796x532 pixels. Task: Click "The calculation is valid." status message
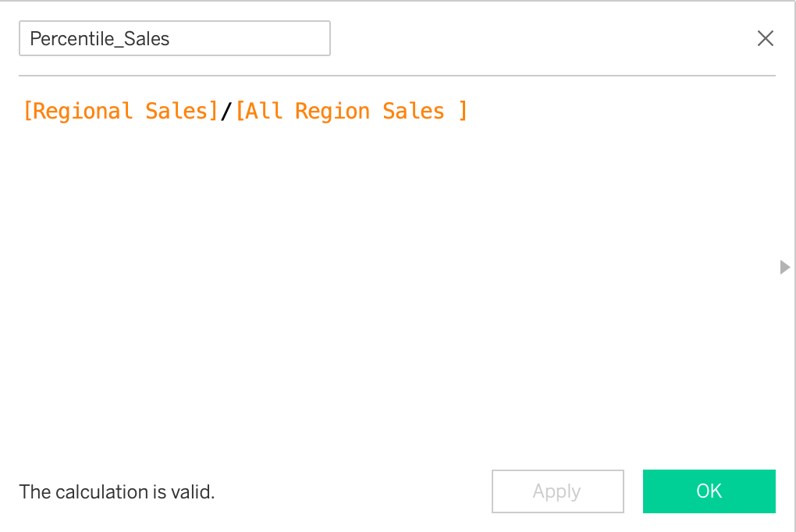pos(116,492)
